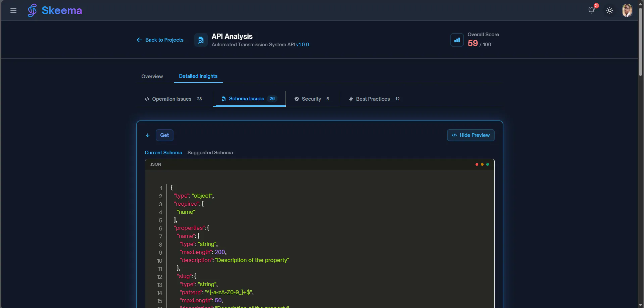Click the "required" code line

tap(189, 204)
